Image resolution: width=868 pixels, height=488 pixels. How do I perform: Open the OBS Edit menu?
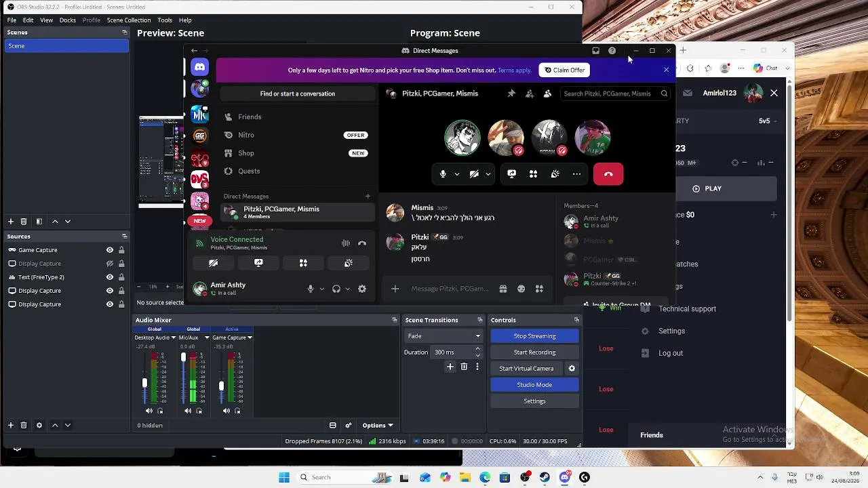pos(28,20)
